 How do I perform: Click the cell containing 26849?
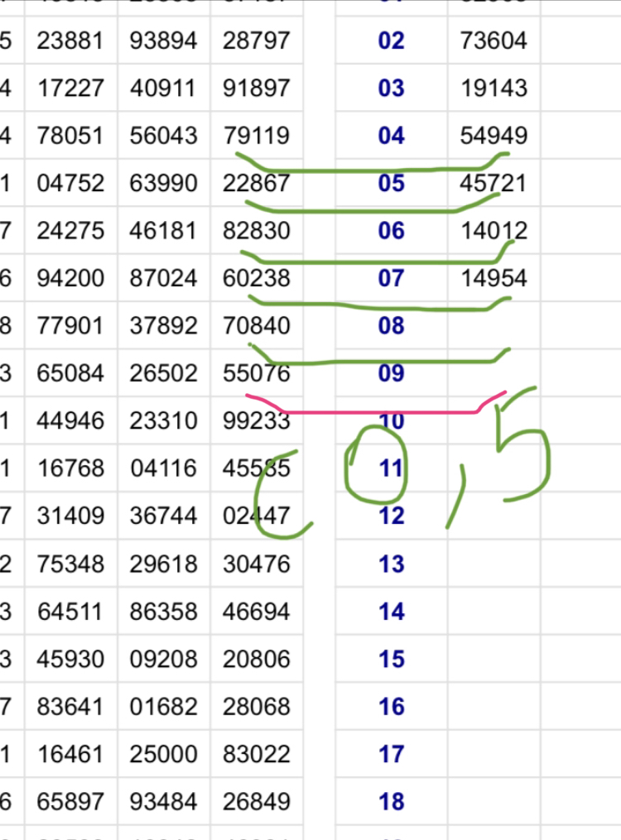pyautogui.click(x=257, y=802)
